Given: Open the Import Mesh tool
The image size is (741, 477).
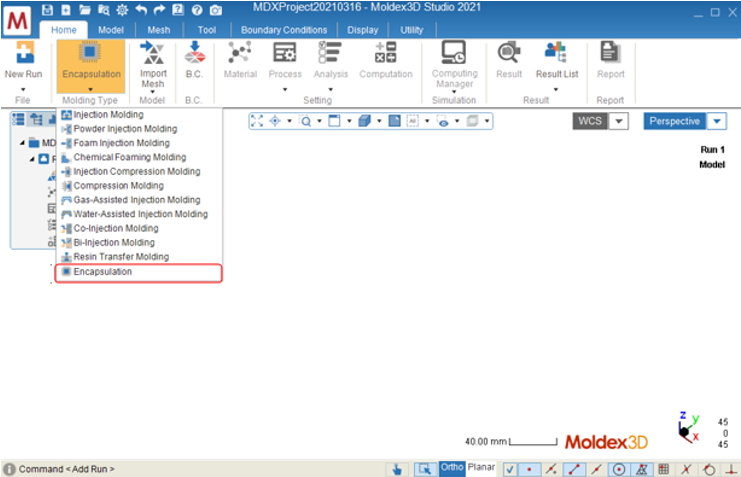Looking at the screenshot, I should [153, 65].
